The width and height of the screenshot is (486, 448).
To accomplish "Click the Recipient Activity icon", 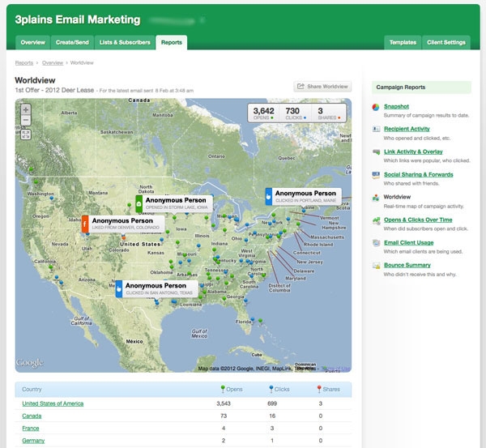I will (x=376, y=129).
